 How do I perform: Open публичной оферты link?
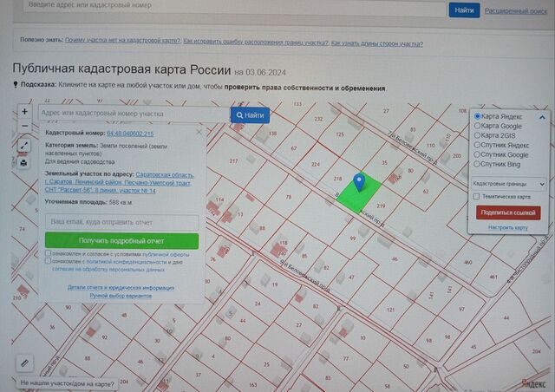click(x=166, y=254)
